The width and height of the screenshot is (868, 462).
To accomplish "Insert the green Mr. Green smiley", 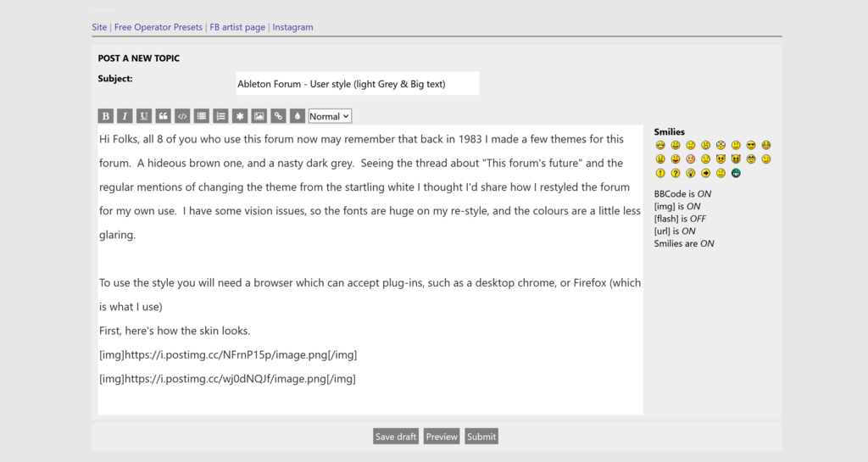I will coord(736,173).
